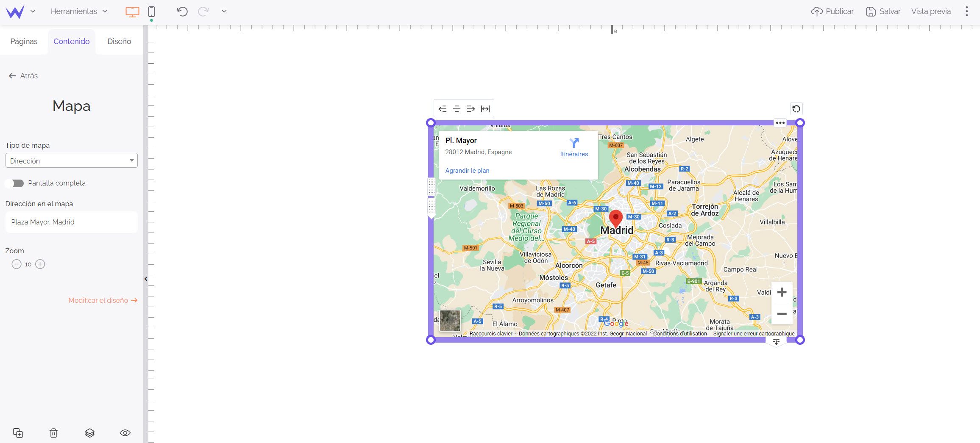Center-align the map element
980x443 pixels.
(x=457, y=109)
